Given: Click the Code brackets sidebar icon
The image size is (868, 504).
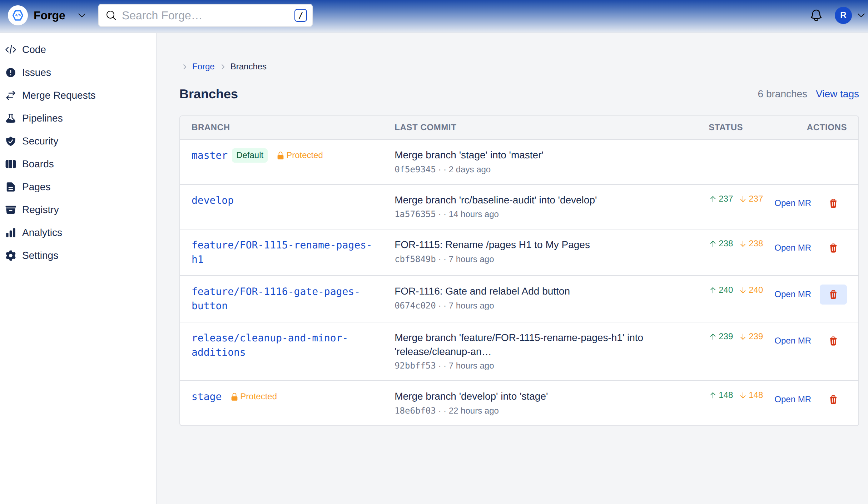Looking at the screenshot, I should pyautogui.click(x=11, y=50).
